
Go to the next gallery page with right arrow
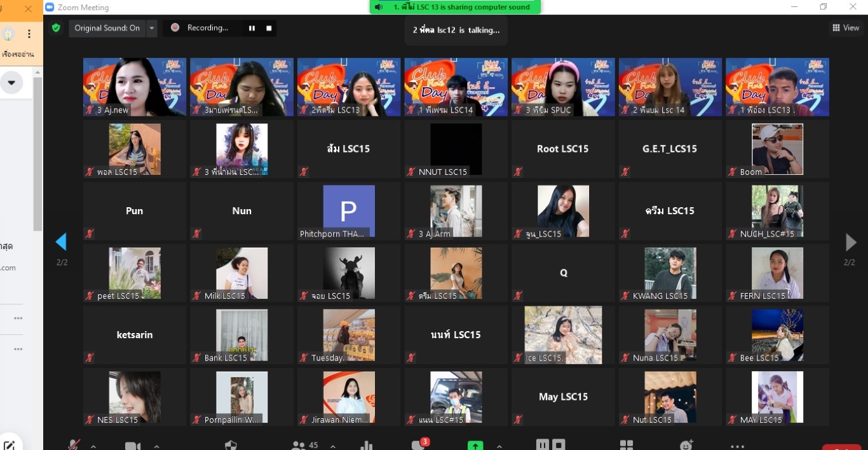click(851, 242)
